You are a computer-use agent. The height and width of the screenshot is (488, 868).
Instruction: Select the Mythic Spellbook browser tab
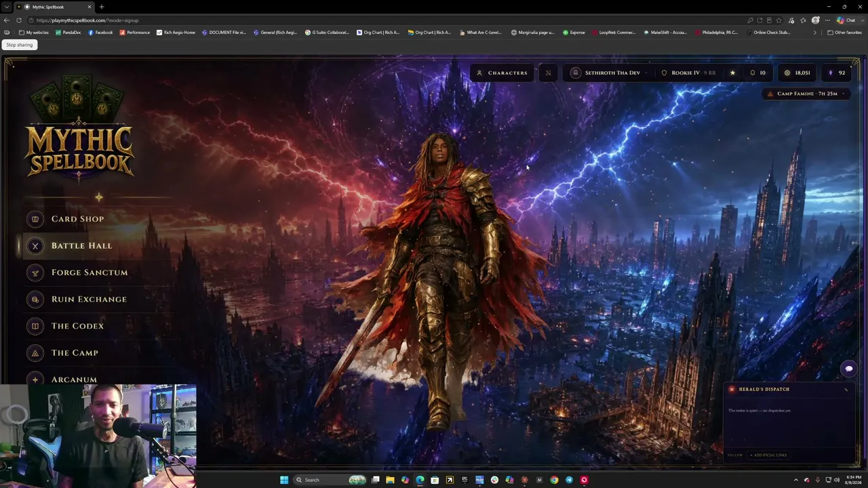[56, 7]
